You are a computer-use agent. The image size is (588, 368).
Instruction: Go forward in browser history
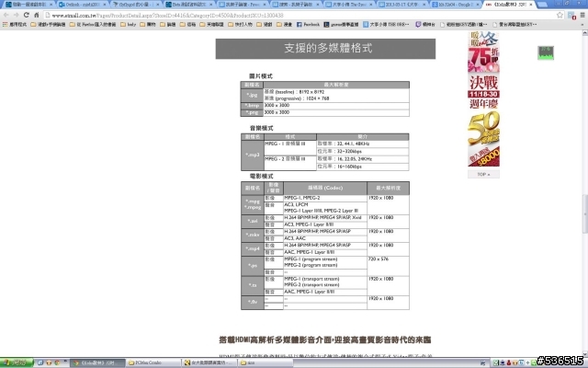[17, 15]
